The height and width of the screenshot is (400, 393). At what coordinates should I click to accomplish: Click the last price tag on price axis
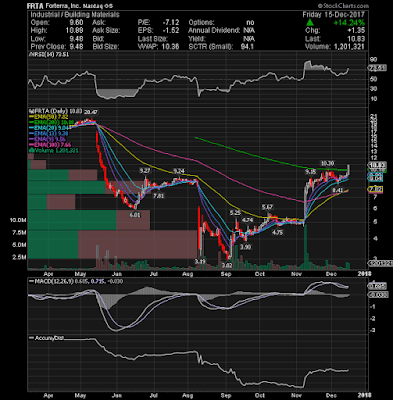pyautogui.click(x=377, y=165)
